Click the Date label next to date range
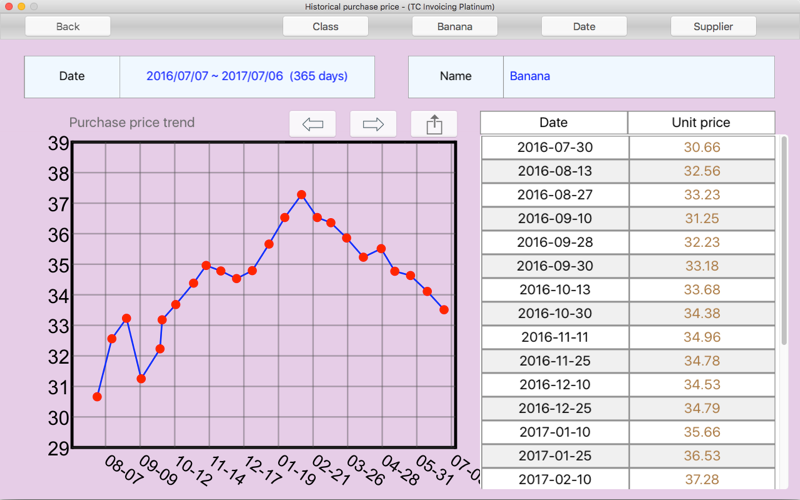800x500 pixels. tap(72, 77)
